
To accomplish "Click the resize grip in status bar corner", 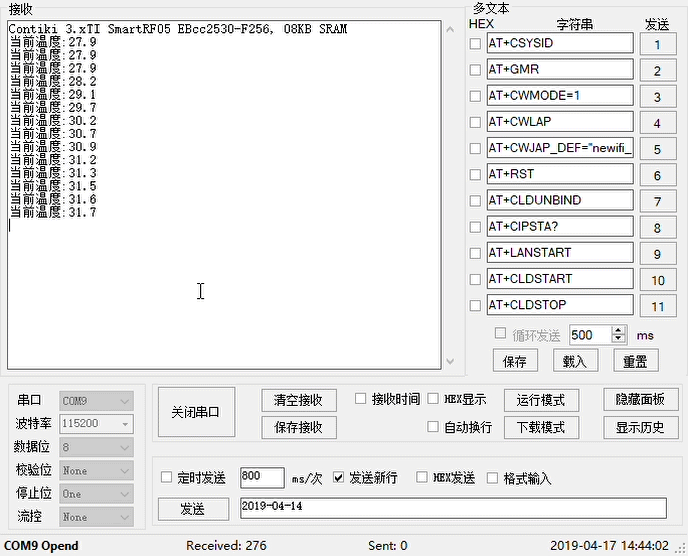I will click(x=681, y=548).
